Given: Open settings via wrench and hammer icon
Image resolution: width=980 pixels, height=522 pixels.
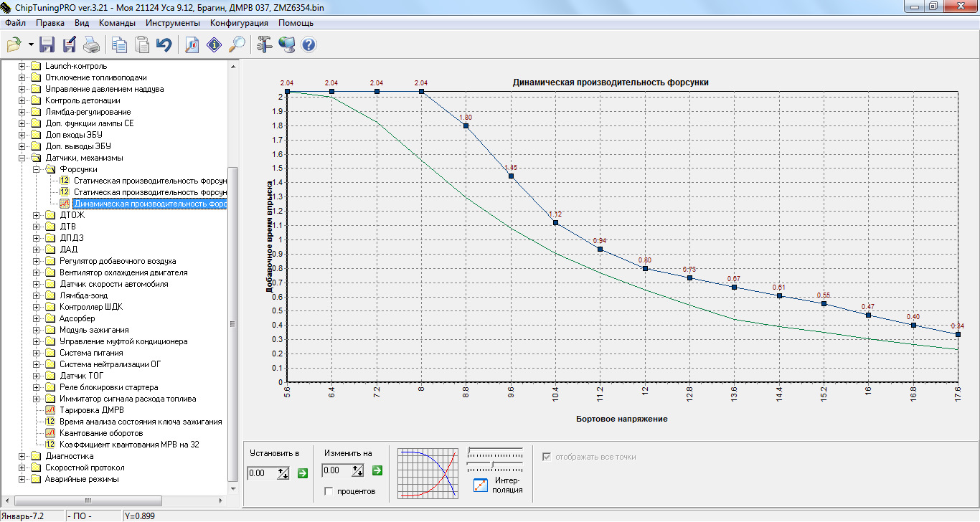Looking at the screenshot, I should click(x=264, y=45).
